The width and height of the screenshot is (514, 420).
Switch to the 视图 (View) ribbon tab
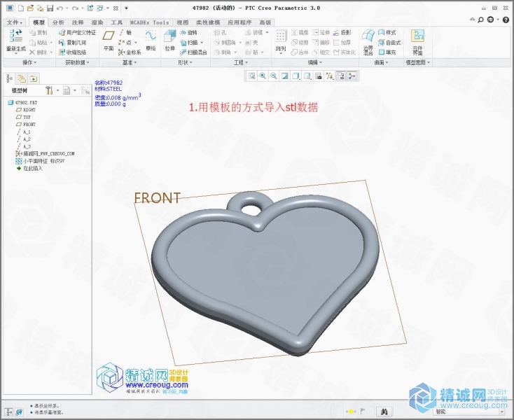click(183, 22)
